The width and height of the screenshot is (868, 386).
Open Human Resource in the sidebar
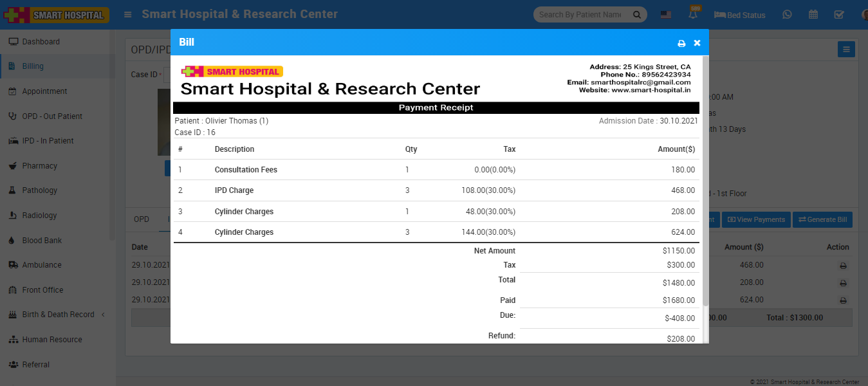(x=52, y=340)
